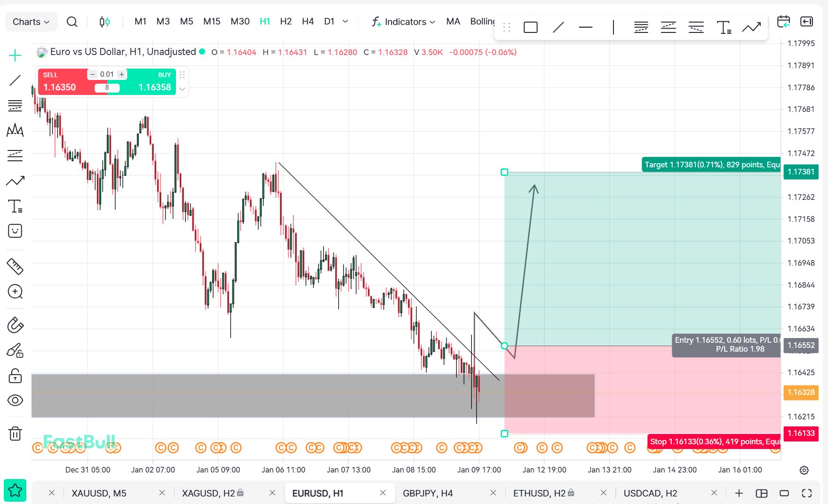Click the SELL 1.16350 button
828x504 pixels.
pos(61,83)
